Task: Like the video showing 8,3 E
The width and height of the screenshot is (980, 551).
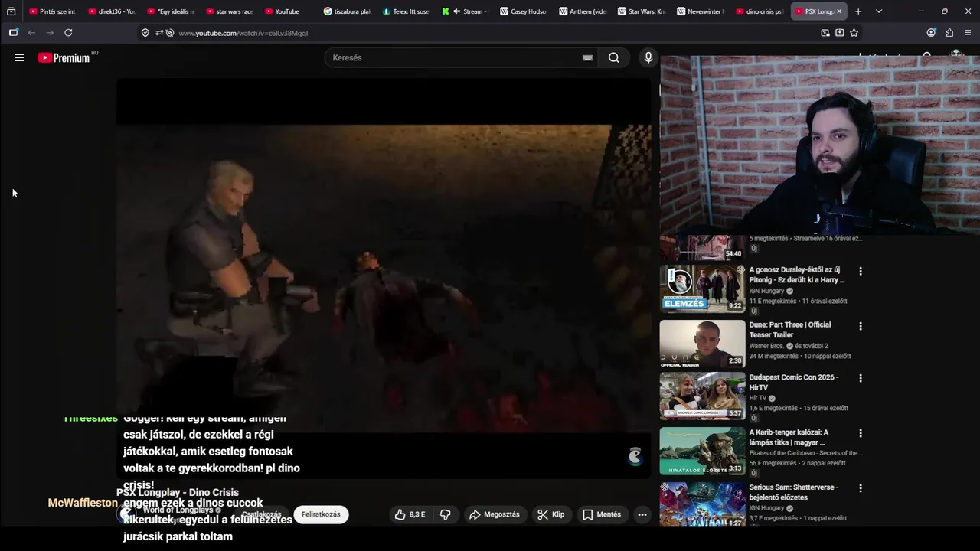Action: [x=410, y=514]
